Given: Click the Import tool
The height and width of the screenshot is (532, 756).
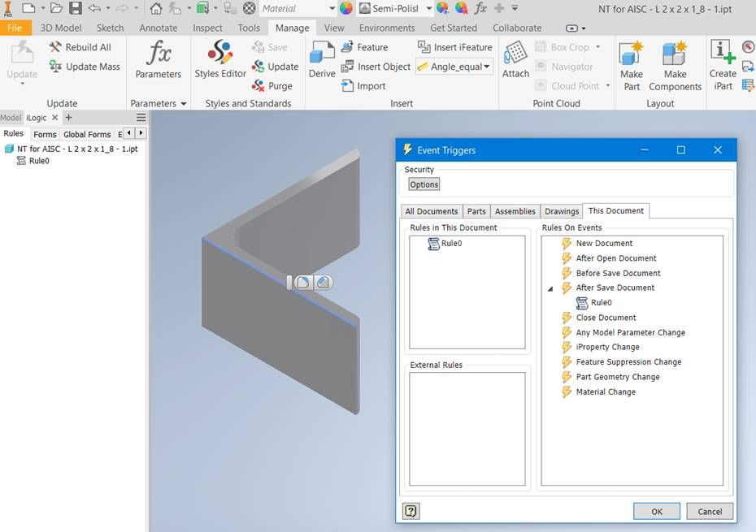Looking at the screenshot, I should [x=363, y=86].
